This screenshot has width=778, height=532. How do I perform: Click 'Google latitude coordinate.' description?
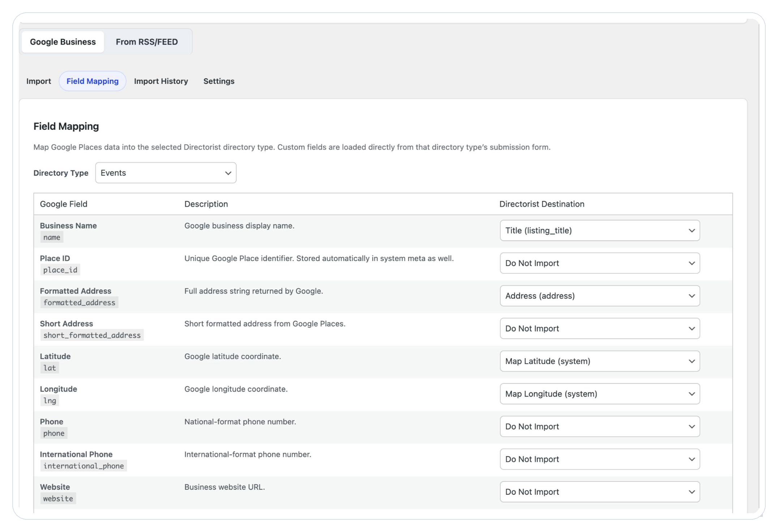[x=233, y=356]
